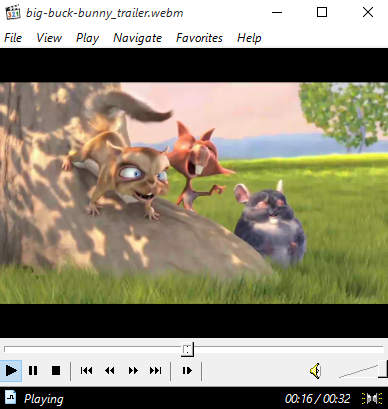Open the Navigate menu
The image size is (388, 409).
(137, 38)
